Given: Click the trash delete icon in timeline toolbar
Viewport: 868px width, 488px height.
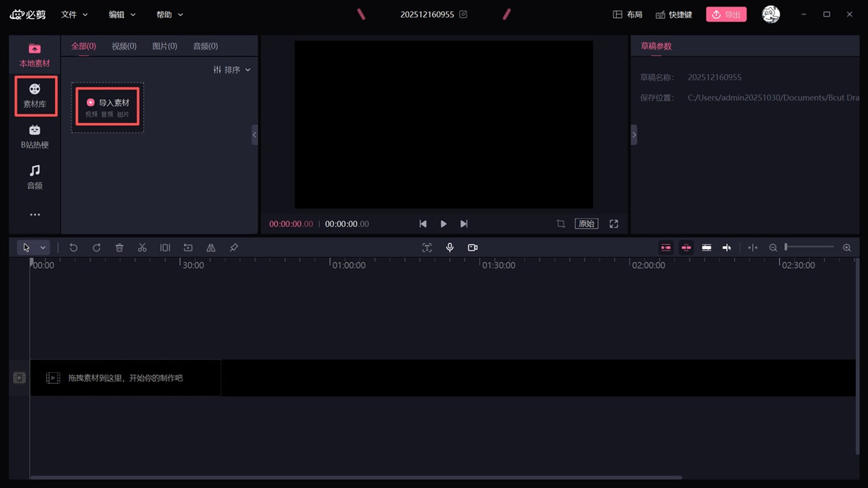Looking at the screenshot, I should [119, 248].
